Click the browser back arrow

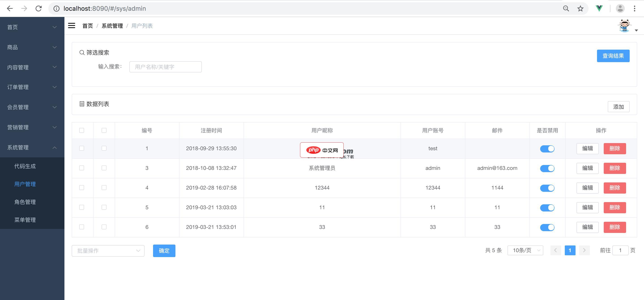click(10, 8)
